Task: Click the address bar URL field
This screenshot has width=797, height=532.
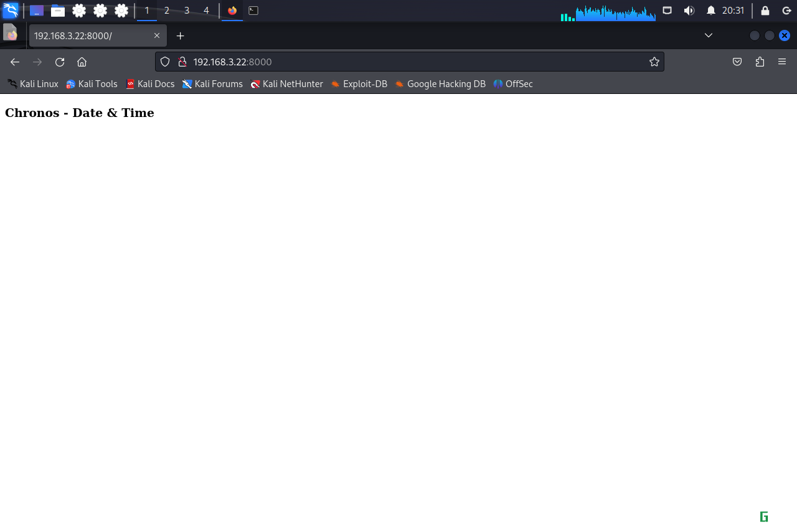Action: [410, 62]
